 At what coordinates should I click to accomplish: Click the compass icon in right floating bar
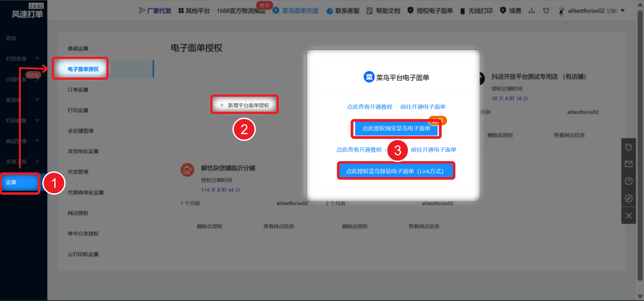click(629, 198)
